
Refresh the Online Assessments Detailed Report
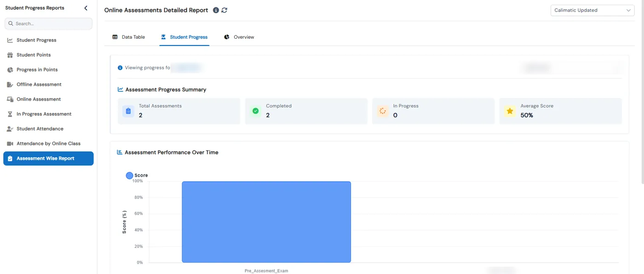coord(224,10)
